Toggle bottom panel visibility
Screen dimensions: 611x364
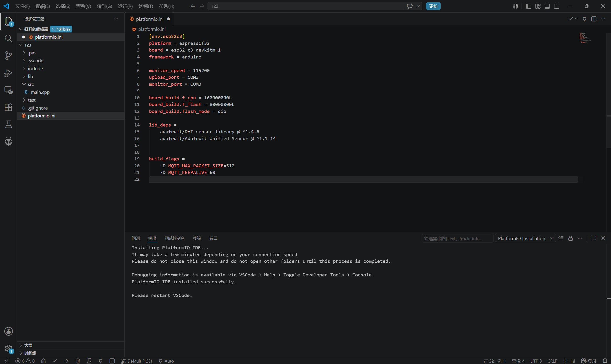click(547, 6)
